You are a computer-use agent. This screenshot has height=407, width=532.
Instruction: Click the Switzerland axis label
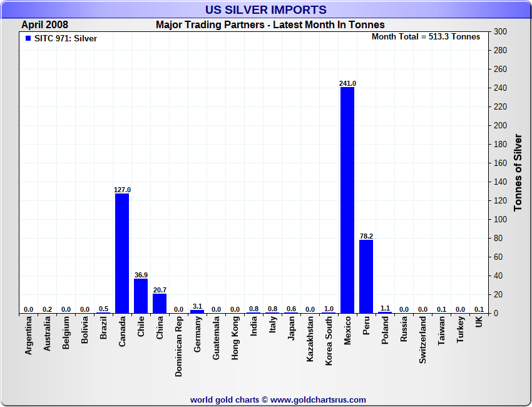(x=422, y=340)
